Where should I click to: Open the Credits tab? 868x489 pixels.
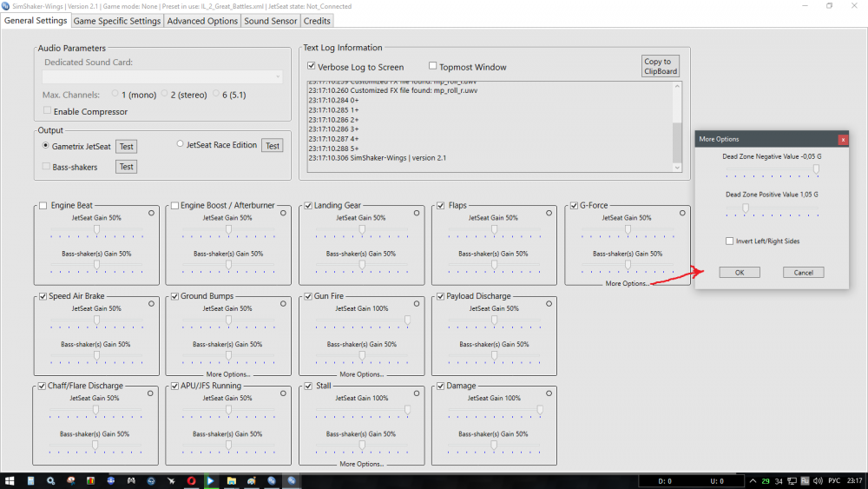click(317, 21)
